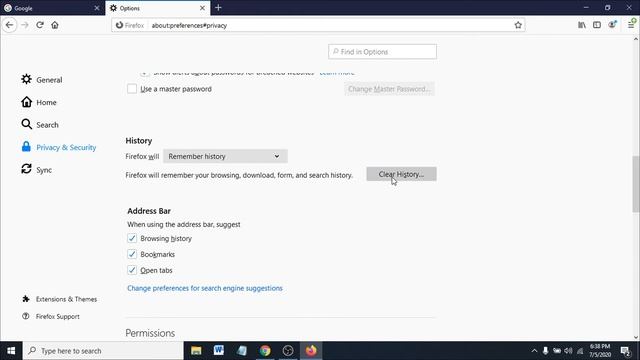Open the Firefox hamburger menu
Screen dimensions: 640x360
tap(631, 24)
